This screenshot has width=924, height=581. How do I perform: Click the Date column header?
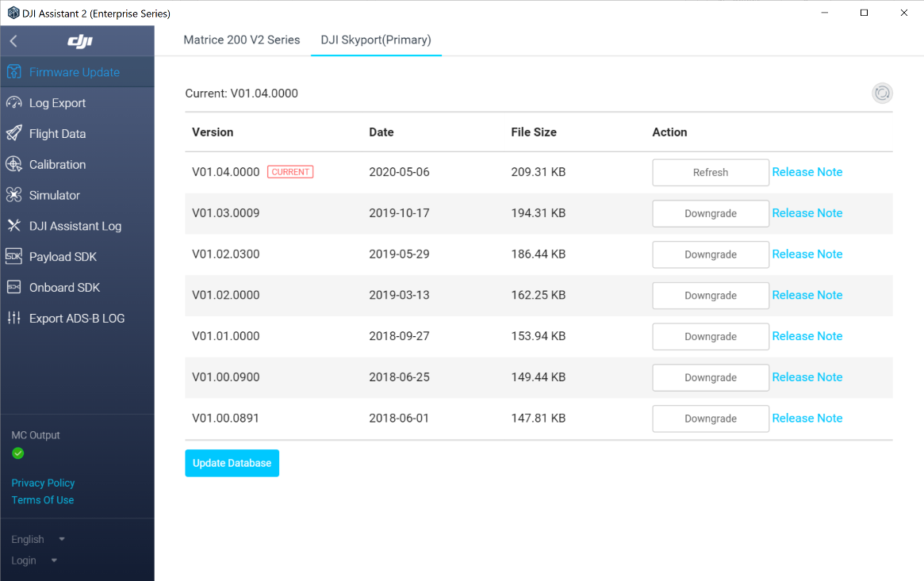[x=381, y=132]
